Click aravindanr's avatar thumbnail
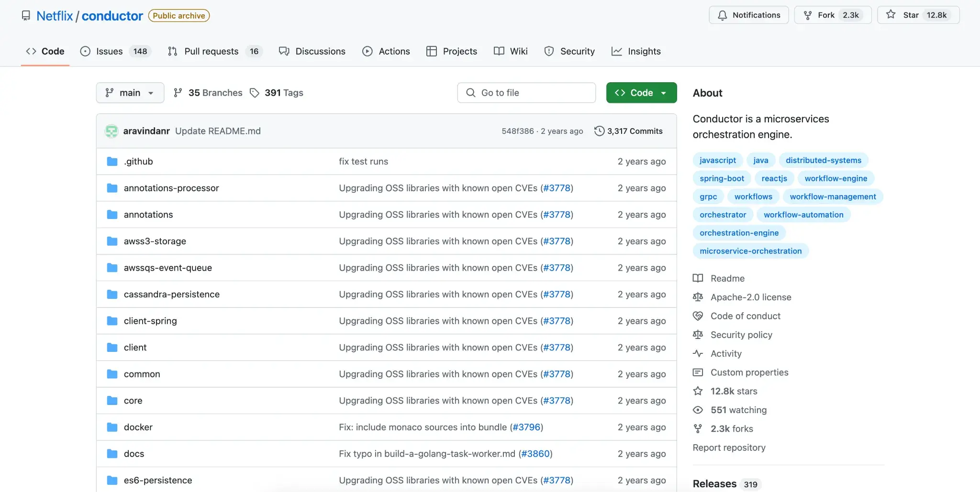980x492 pixels. (111, 131)
